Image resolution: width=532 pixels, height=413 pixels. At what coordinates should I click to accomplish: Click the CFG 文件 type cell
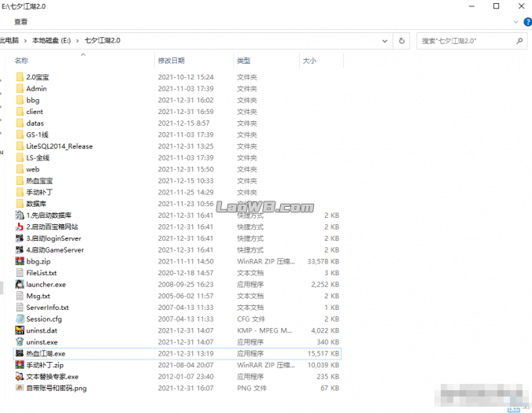[x=251, y=319]
